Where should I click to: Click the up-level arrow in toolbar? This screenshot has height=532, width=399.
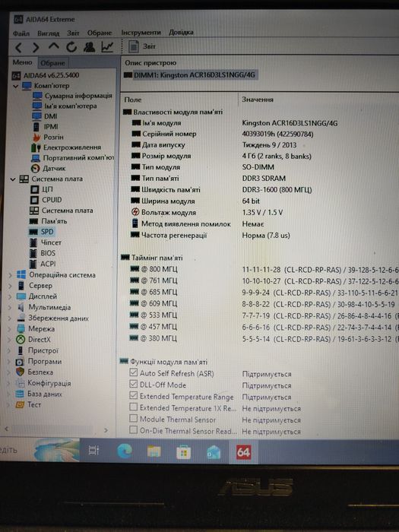[54, 47]
